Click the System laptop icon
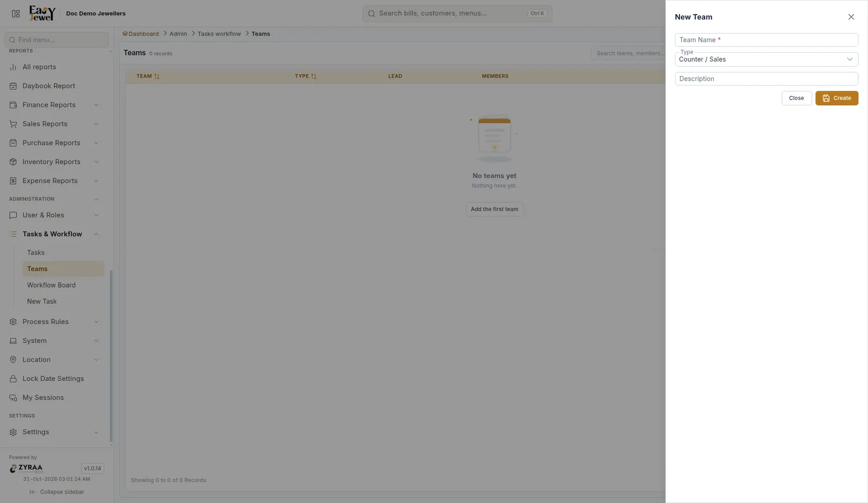The height and width of the screenshot is (503, 868). (x=13, y=341)
